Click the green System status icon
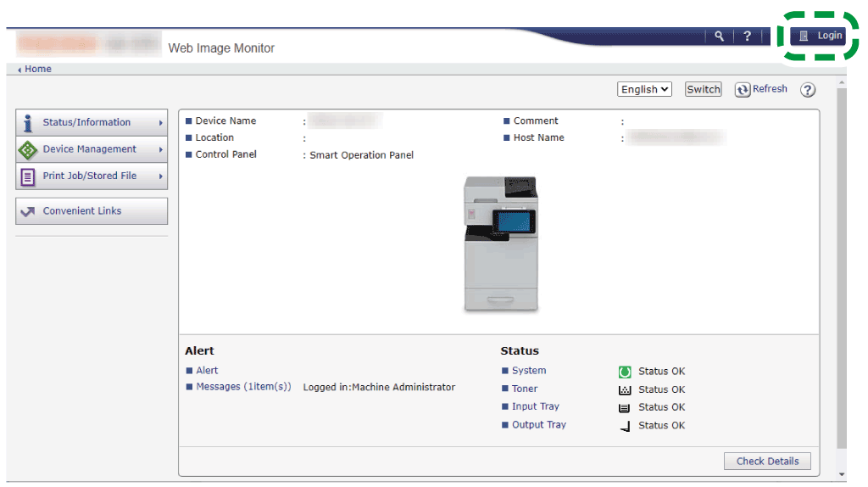This screenshot has height=487, width=868. [x=625, y=372]
